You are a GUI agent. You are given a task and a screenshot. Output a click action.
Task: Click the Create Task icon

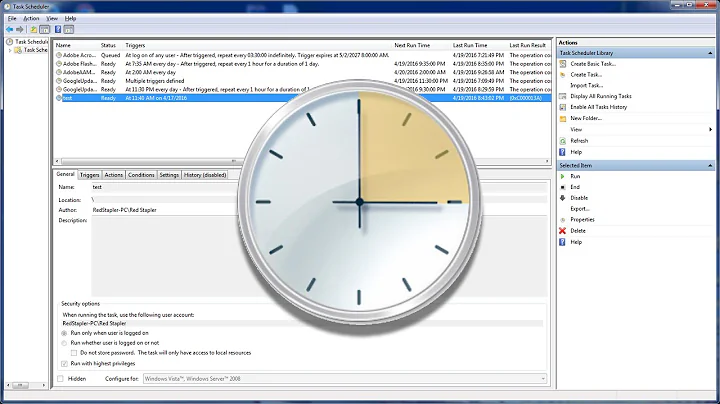(563, 74)
